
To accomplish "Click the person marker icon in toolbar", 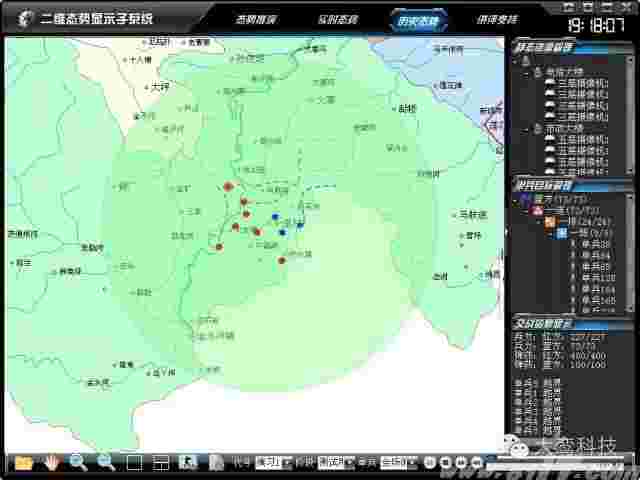I will 187,462.
